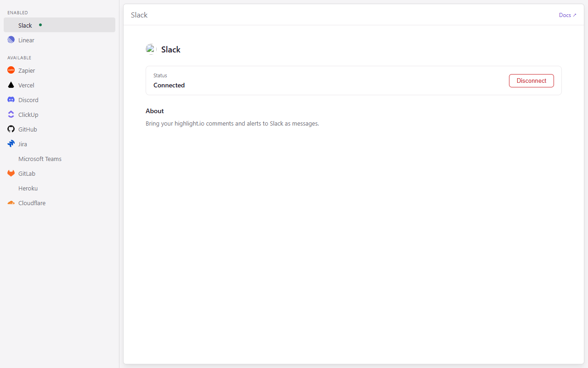Viewport: 588px width, 368px height.
Task: Click the Status label
Action: click(x=160, y=75)
